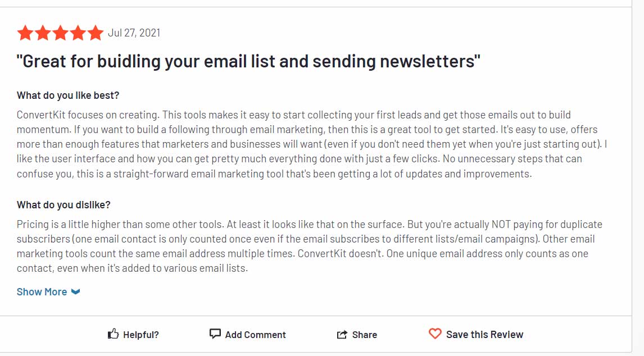The width and height of the screenshot is (644, 356).
Task: Click the third rating star
Action: click(x=60, y=33)
